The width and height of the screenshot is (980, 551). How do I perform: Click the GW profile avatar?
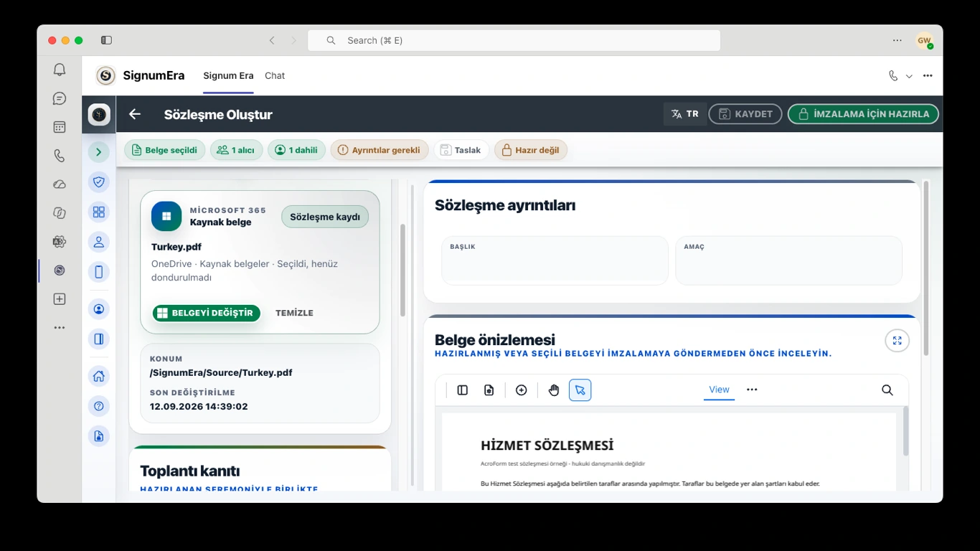[924, 40]
